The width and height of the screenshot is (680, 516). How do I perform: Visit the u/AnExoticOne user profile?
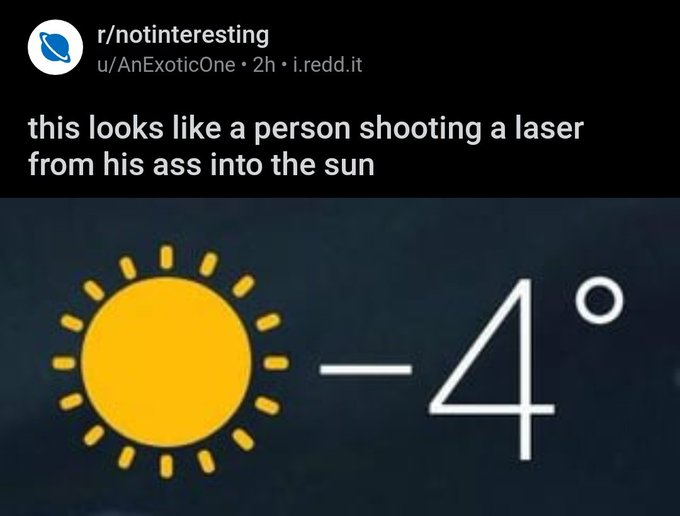click(166, 65)
